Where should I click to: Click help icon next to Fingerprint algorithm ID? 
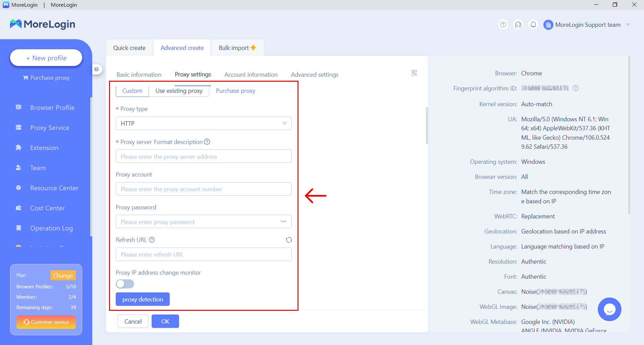[576, 88]
